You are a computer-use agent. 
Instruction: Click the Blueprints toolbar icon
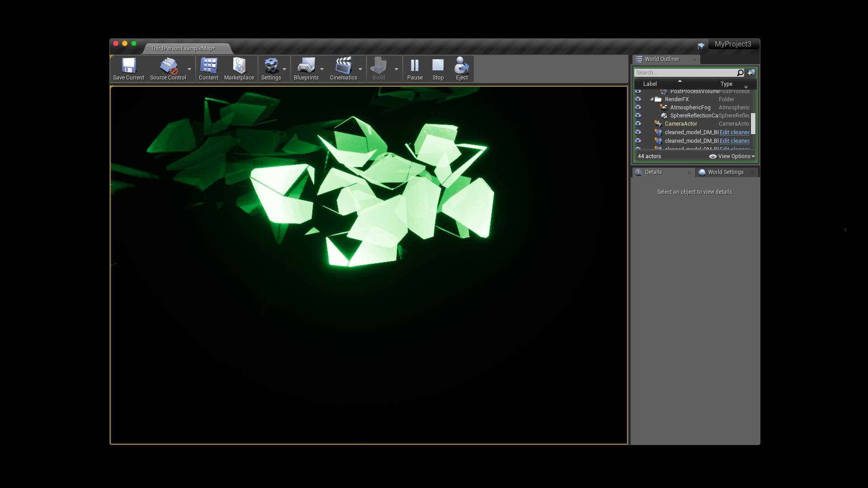point(306,66)
